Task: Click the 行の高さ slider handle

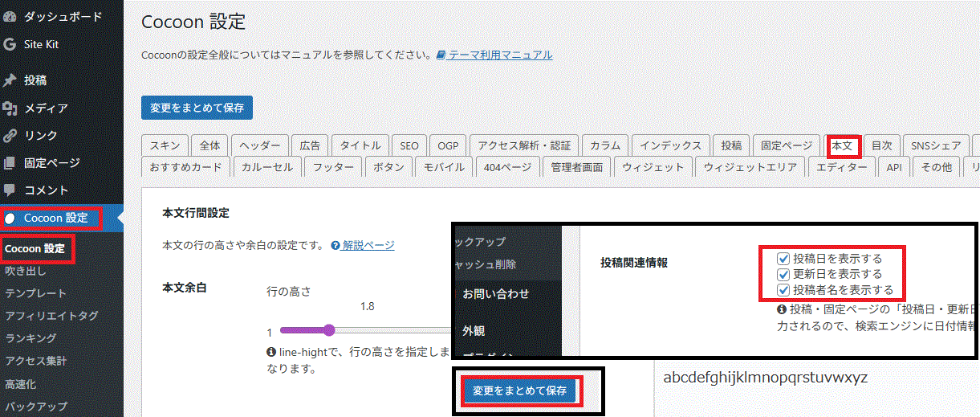Action: (329, 329)
